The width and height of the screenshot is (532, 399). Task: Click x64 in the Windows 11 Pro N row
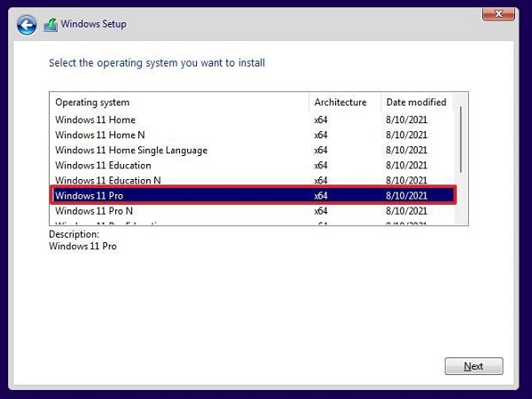coord(321,211)
